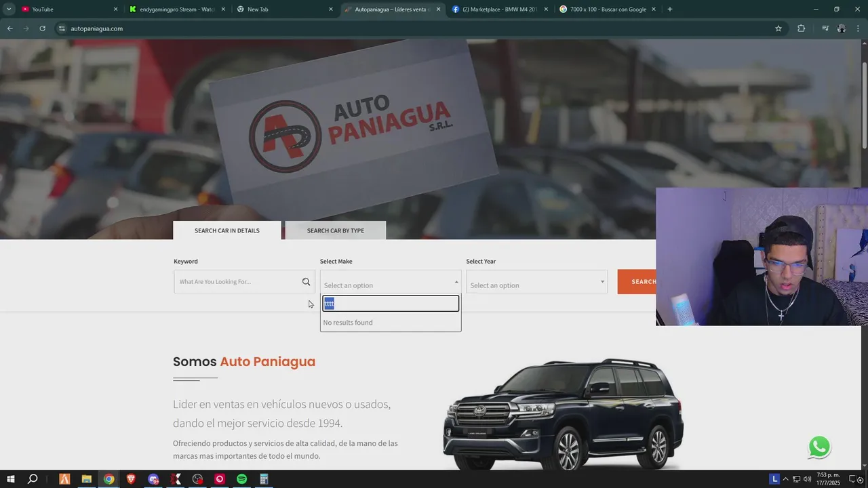The height and width of the screenshot is (488, 868).
Task: Switch to Search Car In Details tab
Action: pos(227,230)
